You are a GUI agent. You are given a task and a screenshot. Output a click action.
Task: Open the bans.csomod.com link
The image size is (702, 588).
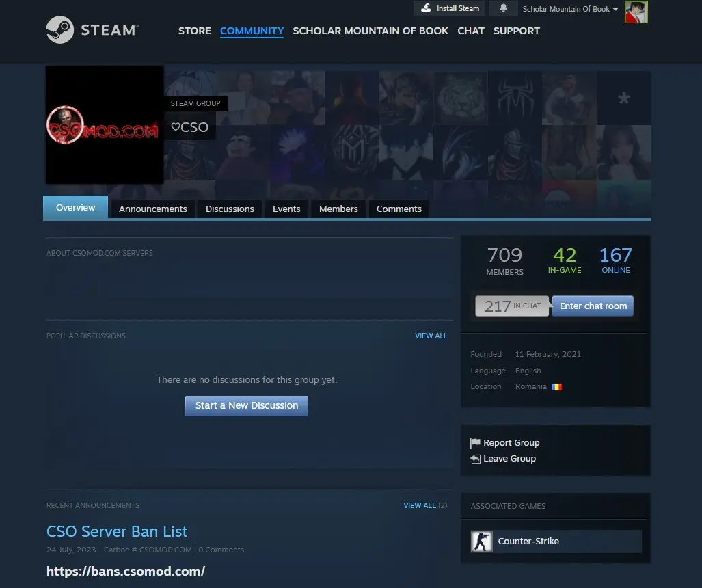click(126, 572)
